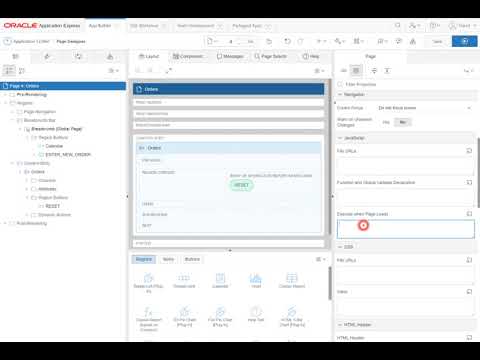Open the Processing tab icon
Viewport: 480px width, 360px height.
(78, 57)
